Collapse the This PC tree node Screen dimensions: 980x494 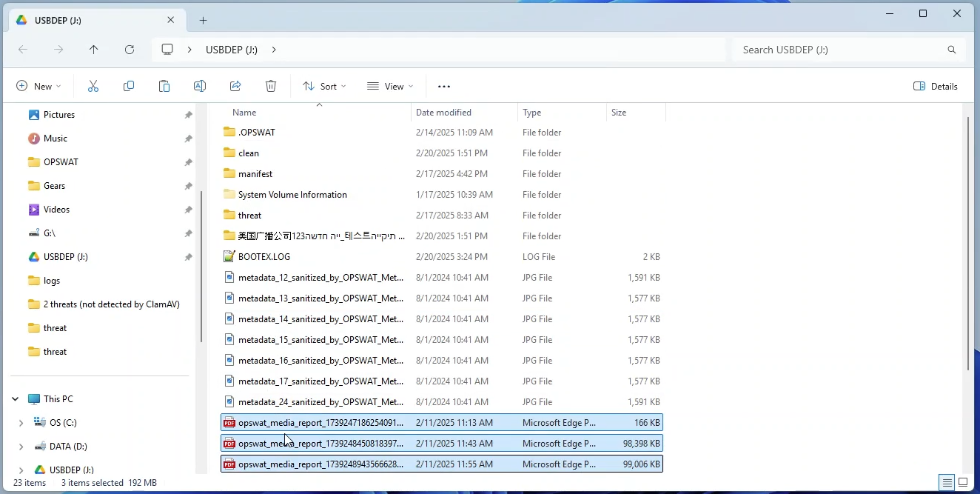16,399
